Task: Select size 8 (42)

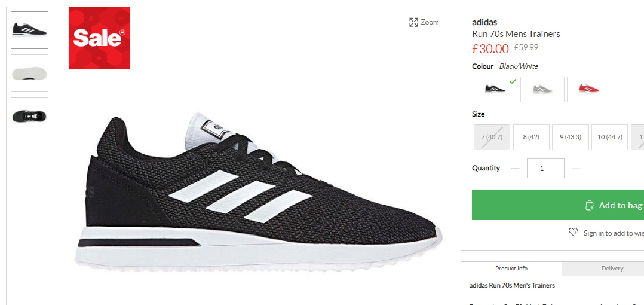Action: tap(531, 138)
